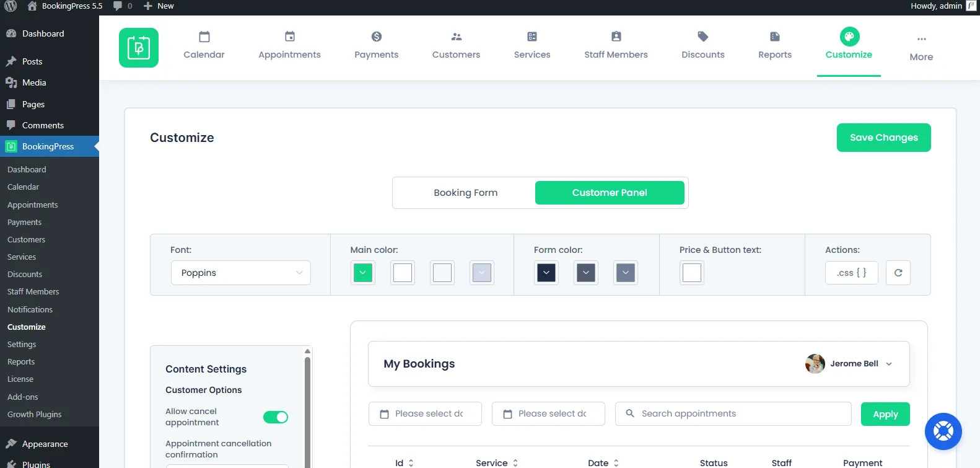Open Growth Plugins in BookingPress submenu
This screenshot has width=980, height=468.
tap(35, 414)
